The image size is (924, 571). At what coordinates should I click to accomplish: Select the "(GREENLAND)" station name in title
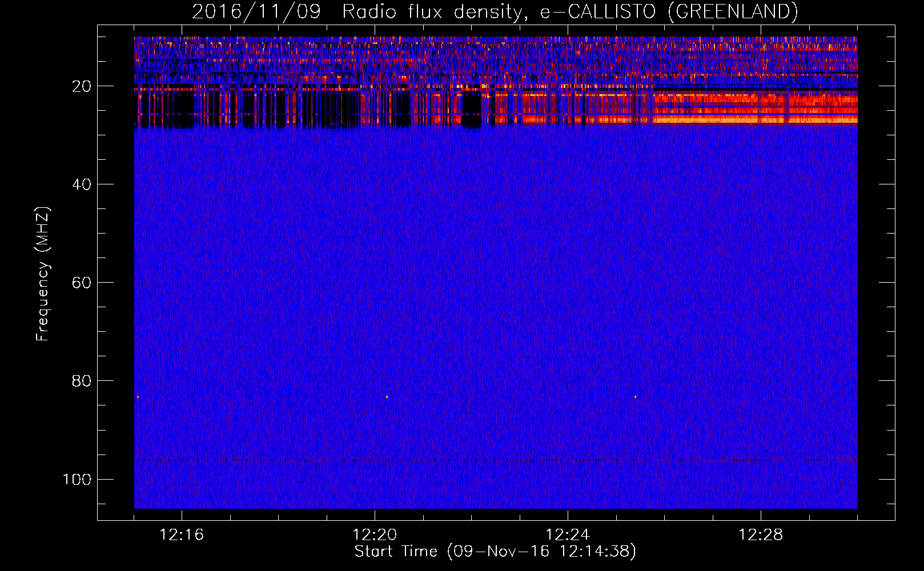tap(733, 11)
